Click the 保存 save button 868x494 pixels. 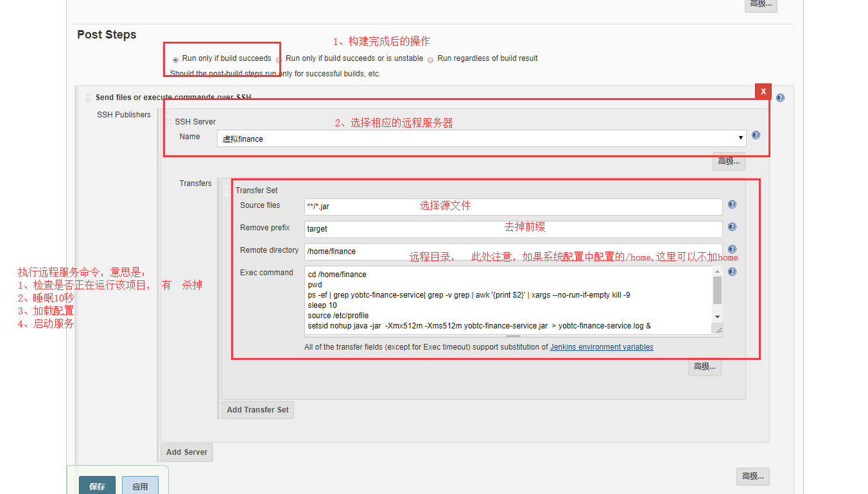97,486
